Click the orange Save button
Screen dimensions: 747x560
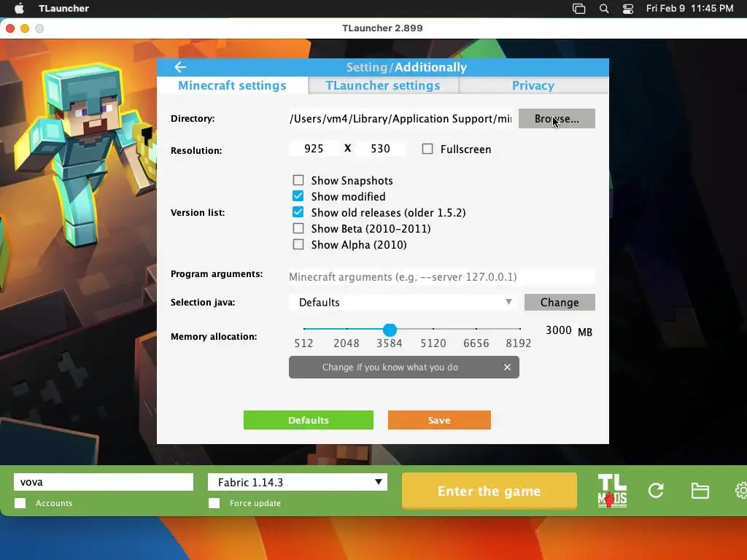pos(439,420)
